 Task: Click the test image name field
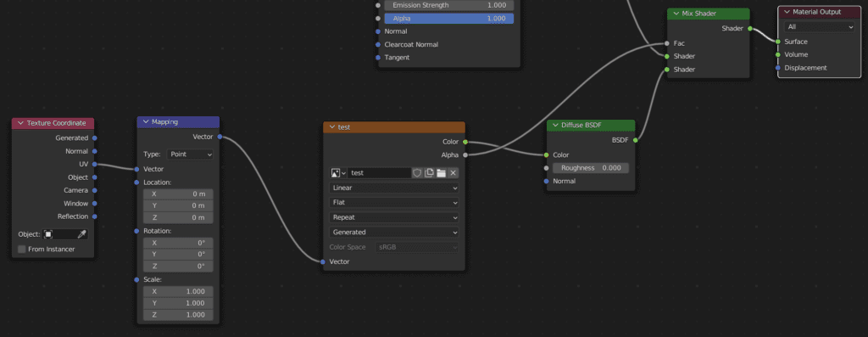point(379,173)
